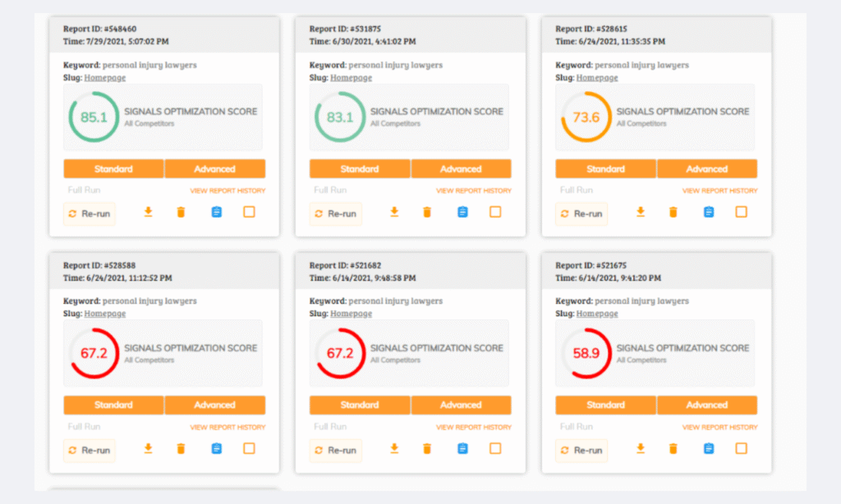View report history for report #528615
Screen dimensions: 841x504
(x=719, y=190)
